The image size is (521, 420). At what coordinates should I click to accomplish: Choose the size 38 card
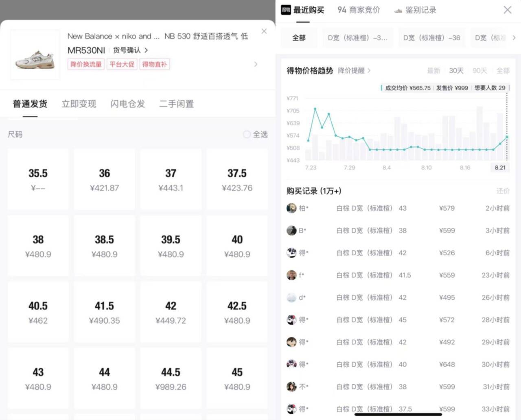(x=38, y=246)
